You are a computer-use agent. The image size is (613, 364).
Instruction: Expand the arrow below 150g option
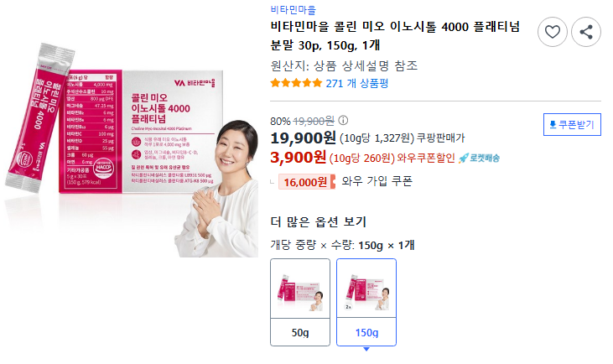pyautogui.click(x=366, y=349)
